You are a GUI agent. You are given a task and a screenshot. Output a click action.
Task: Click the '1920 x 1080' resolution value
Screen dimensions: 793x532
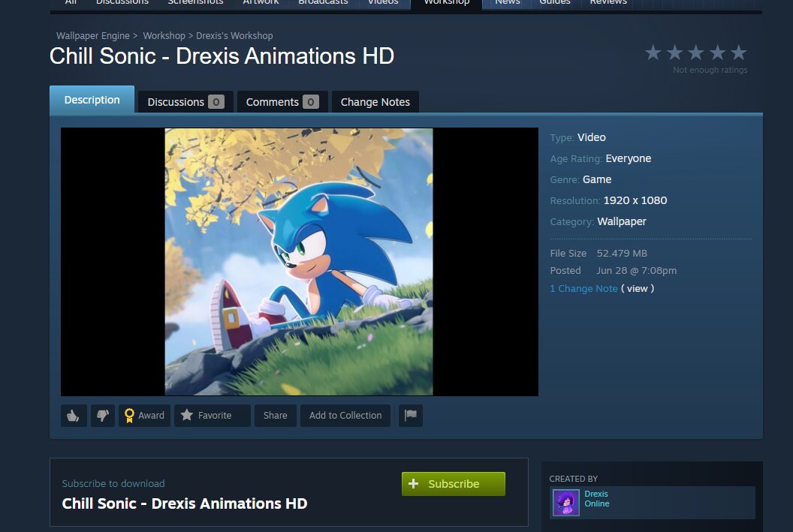click(x=635, y=200)
